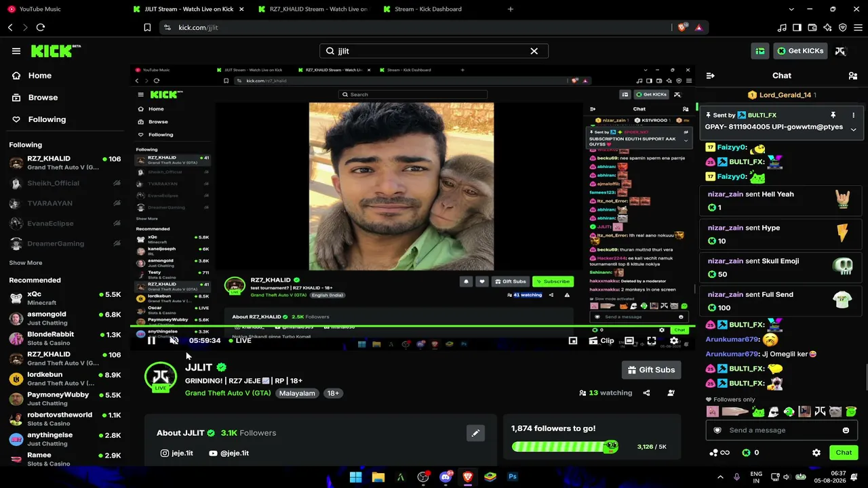
Task: Open Brave Shields icon
Action: click(x=684, y=27)
